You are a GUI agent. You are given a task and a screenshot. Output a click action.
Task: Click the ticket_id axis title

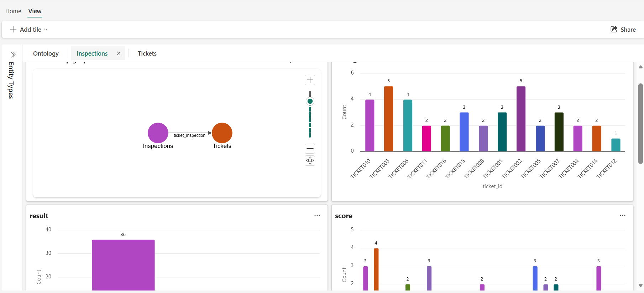tap(492, 186)
